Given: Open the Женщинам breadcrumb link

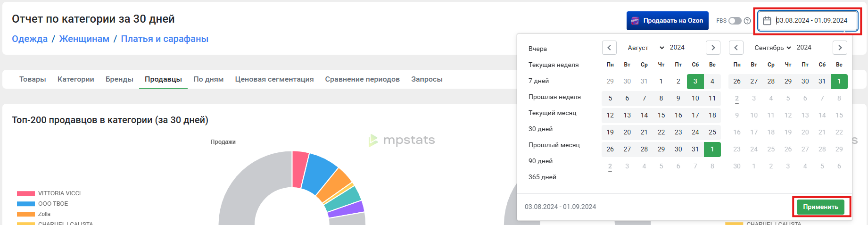Looking at the screenshot, I should (84, 39).
